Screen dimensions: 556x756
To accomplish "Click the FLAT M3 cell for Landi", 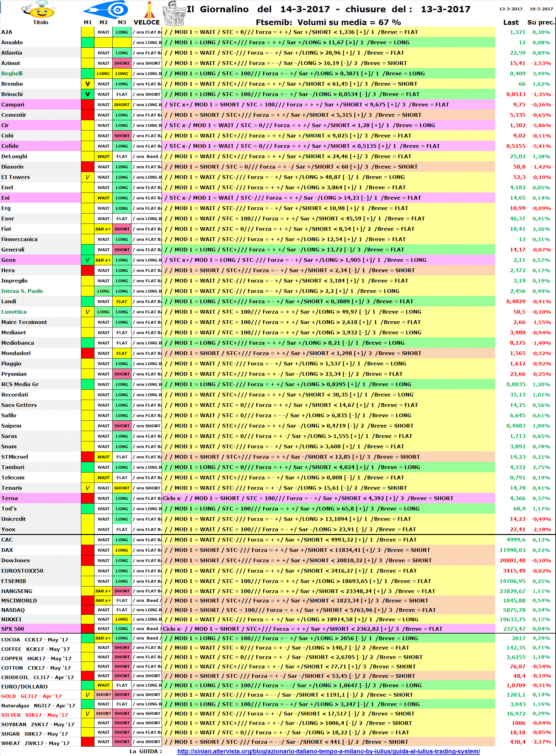I will click(x=122, y=301).
